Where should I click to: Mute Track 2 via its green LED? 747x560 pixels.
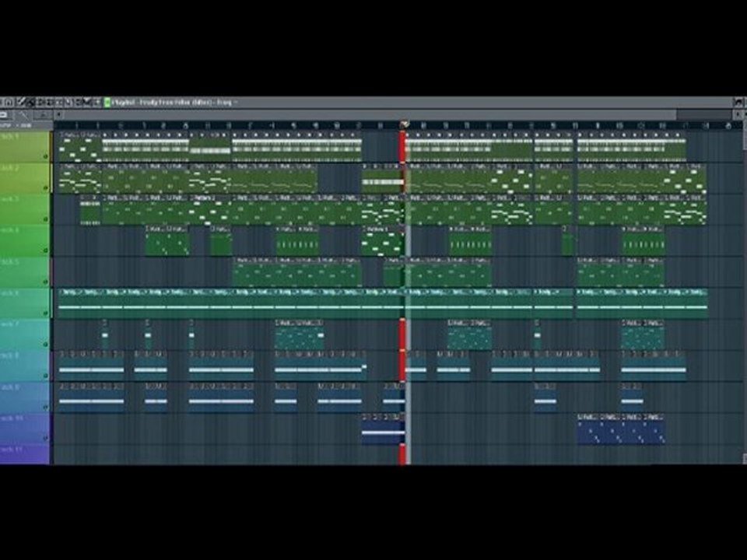pos(46,187)
